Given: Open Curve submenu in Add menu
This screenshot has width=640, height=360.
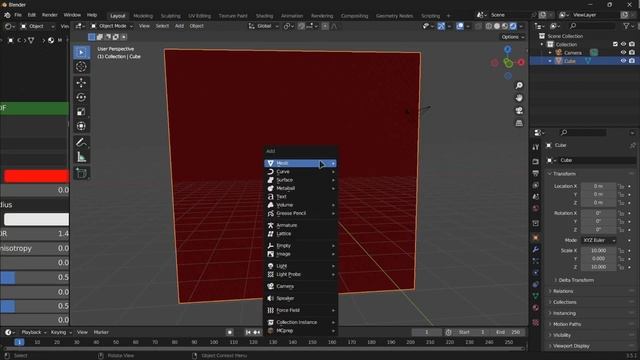Looking at the screenshot, I should 300,172.
